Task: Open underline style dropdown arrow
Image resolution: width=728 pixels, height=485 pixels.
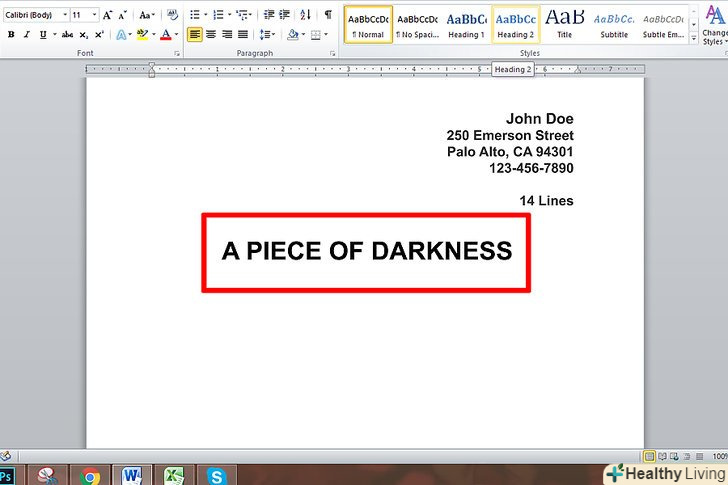Action: click(x=55, y=34)
